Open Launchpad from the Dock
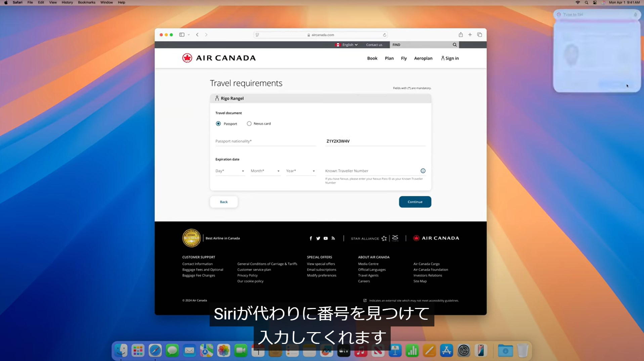 click(x=138, y=351)
